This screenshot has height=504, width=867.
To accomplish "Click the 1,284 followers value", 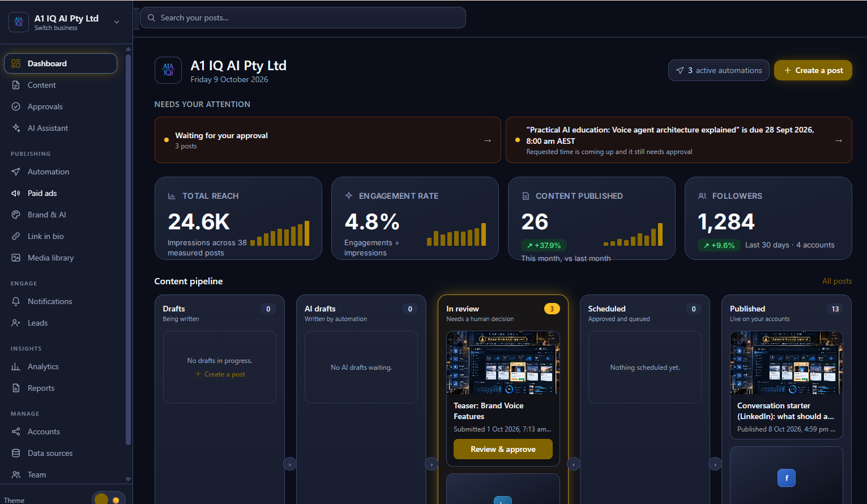I will pyautogui.click(x=726, y=222).
